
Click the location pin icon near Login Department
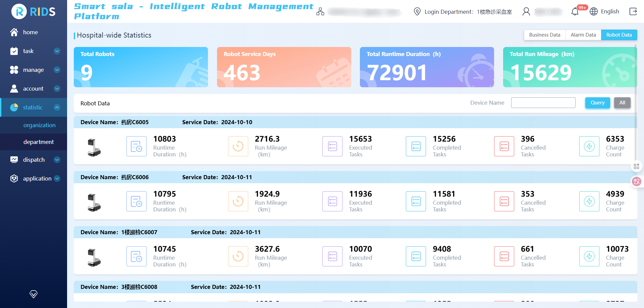click(x=417, y=12)
